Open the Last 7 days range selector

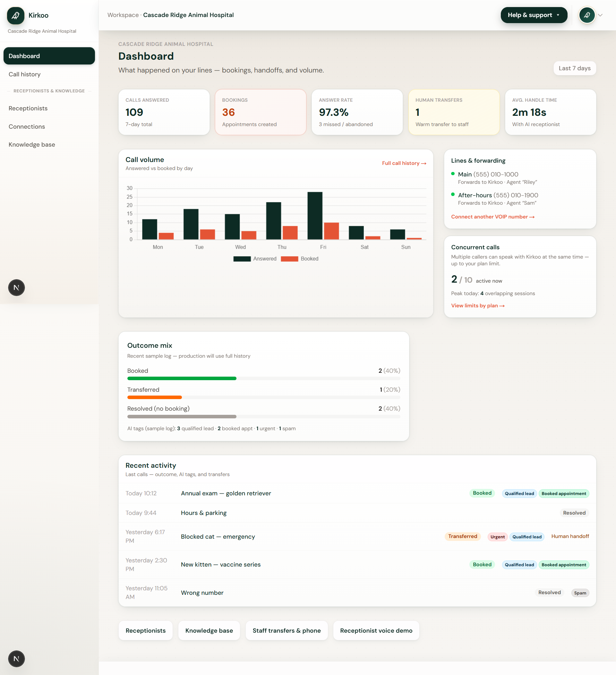point(575,68)
